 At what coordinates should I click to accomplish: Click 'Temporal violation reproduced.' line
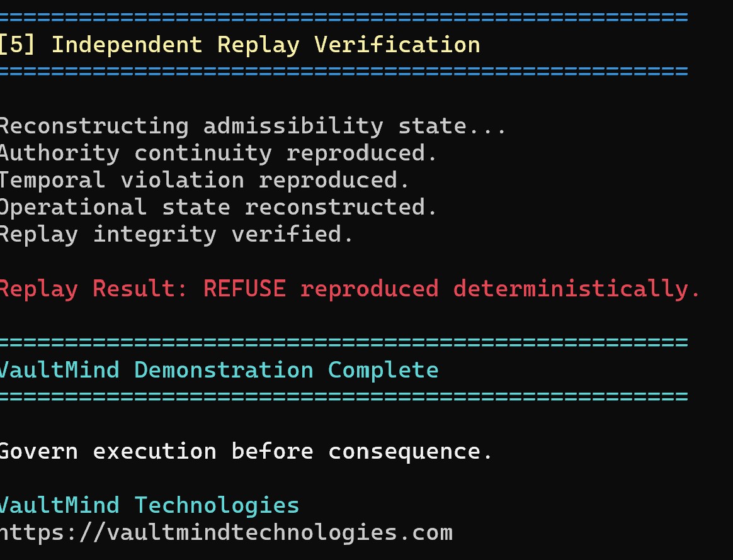tap(204, 181)
